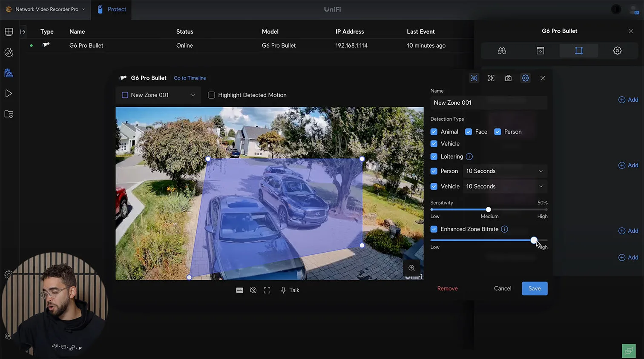
Task: Click the Loitering info icon
Action: click(x=469, y=157)
